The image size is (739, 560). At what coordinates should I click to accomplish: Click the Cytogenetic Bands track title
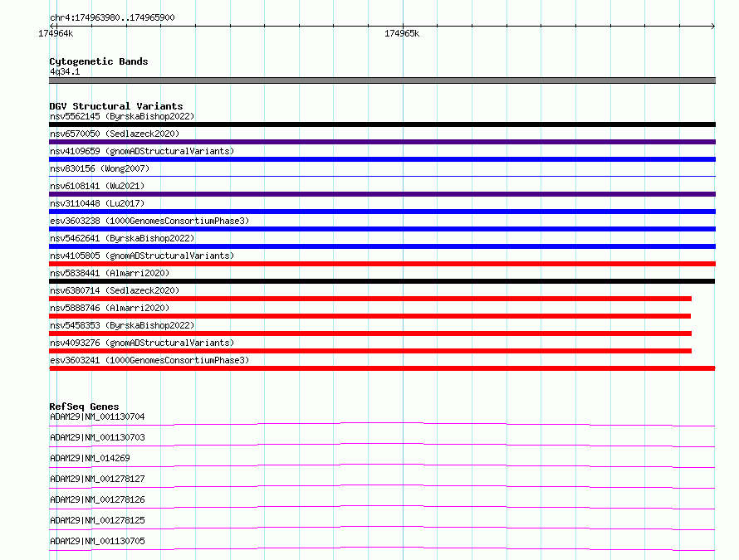(99, 61)
